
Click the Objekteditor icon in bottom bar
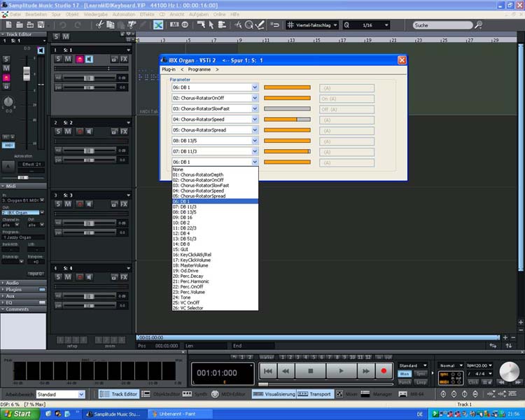click(x=146, y=394)
